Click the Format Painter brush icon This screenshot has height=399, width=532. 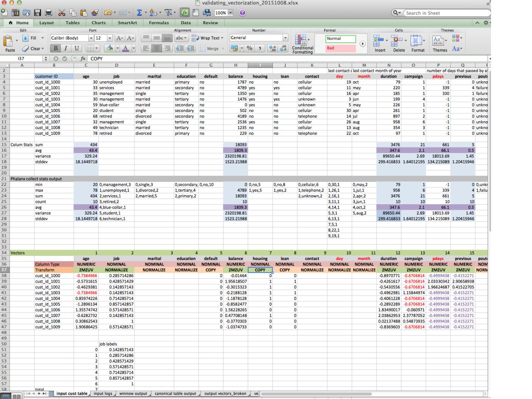pyautogui.click(x=95, y=13)
